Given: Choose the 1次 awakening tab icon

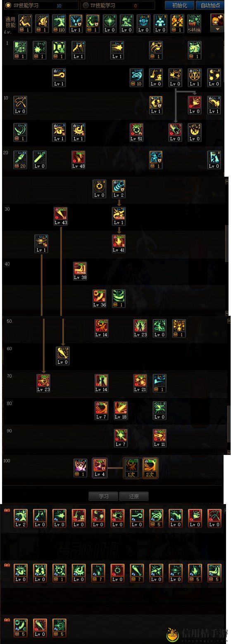Looking at the screenshot, I should (x=132, y=468).
